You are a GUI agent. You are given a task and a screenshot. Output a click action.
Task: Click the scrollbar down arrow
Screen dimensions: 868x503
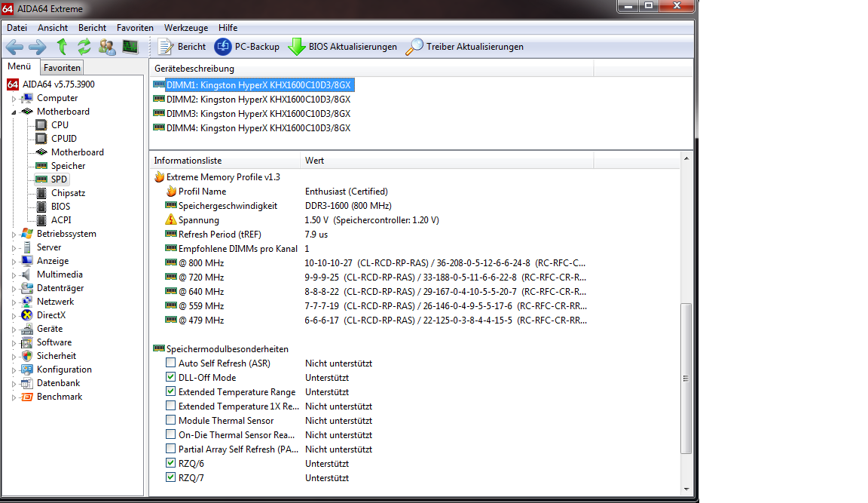coord(686,489)
